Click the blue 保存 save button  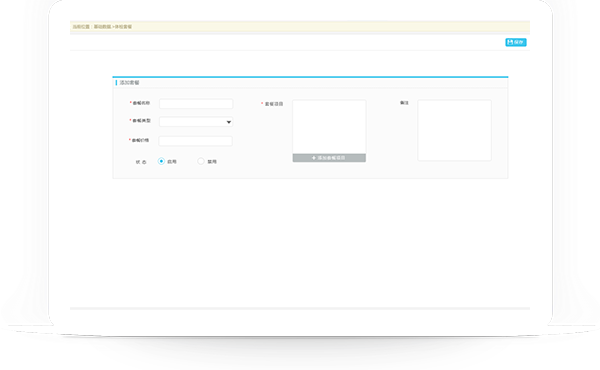[515, 42]
